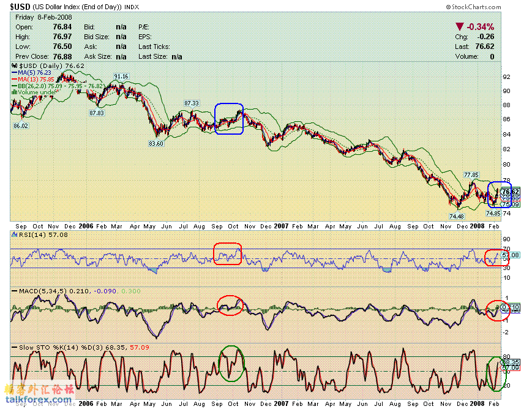Click the 2007 label on the price chart axis
This screenshot has height=409, width=532.
281,226
